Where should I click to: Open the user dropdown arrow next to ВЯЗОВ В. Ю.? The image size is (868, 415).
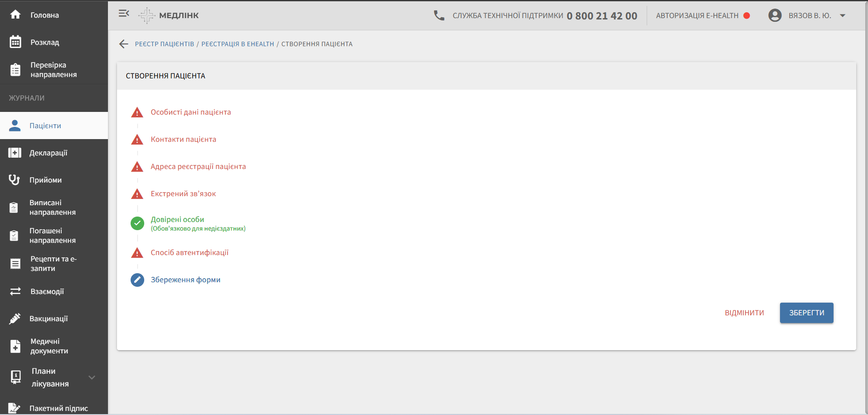point(843,15)
